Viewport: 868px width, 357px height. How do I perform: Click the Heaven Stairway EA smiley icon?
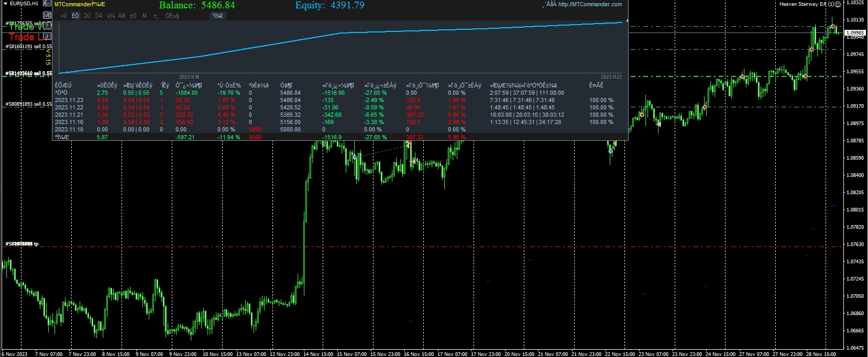click(x=838, y=4)
